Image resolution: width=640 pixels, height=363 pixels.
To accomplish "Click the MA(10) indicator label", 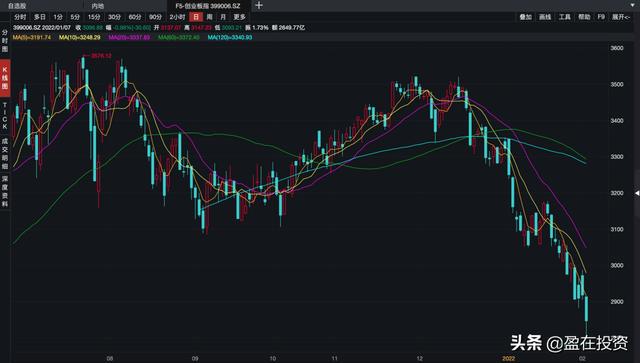I will click(x=80, y=37).
